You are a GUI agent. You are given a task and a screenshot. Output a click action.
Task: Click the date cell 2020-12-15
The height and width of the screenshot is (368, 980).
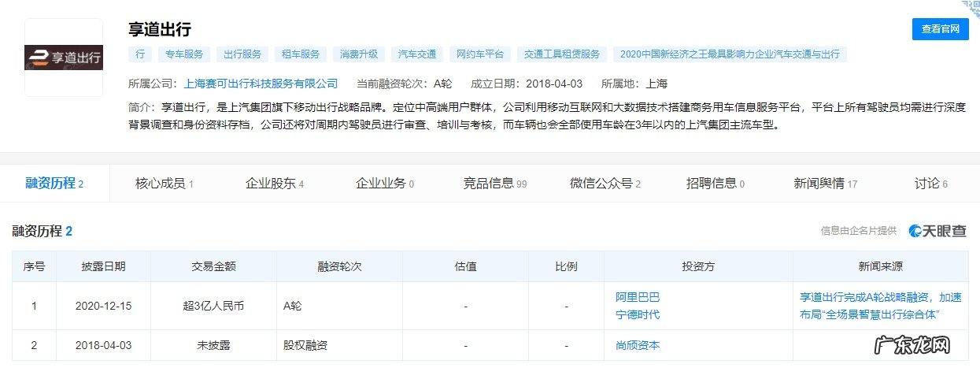coord(103,306)
